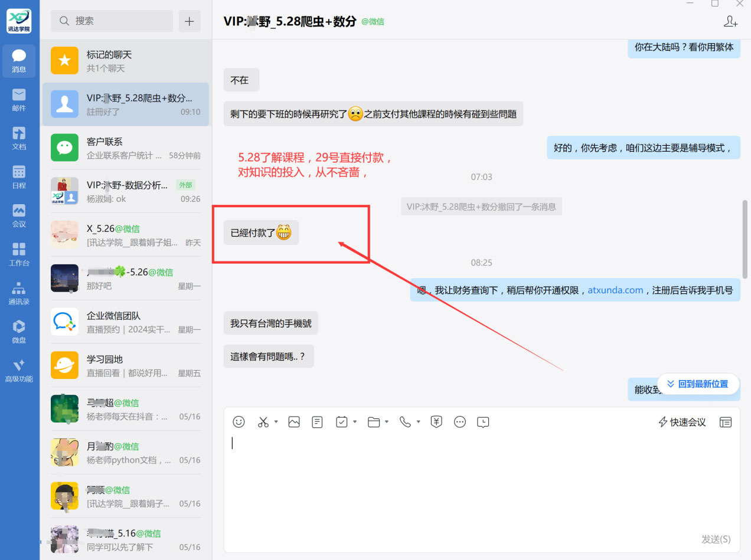The image size is (751, 560).
Task: Click the add member icon at top right
Action: 730,21
